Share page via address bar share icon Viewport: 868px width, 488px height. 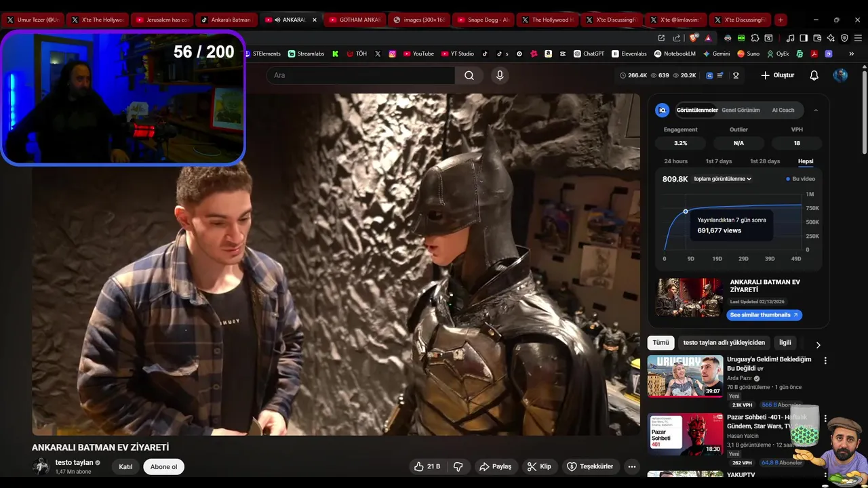[x=677, y=38]
